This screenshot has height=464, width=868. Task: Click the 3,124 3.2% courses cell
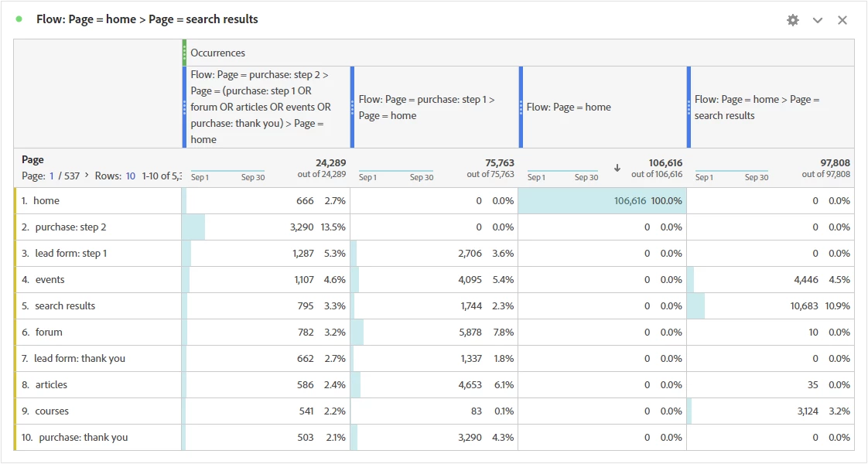(x=771, y=411)
